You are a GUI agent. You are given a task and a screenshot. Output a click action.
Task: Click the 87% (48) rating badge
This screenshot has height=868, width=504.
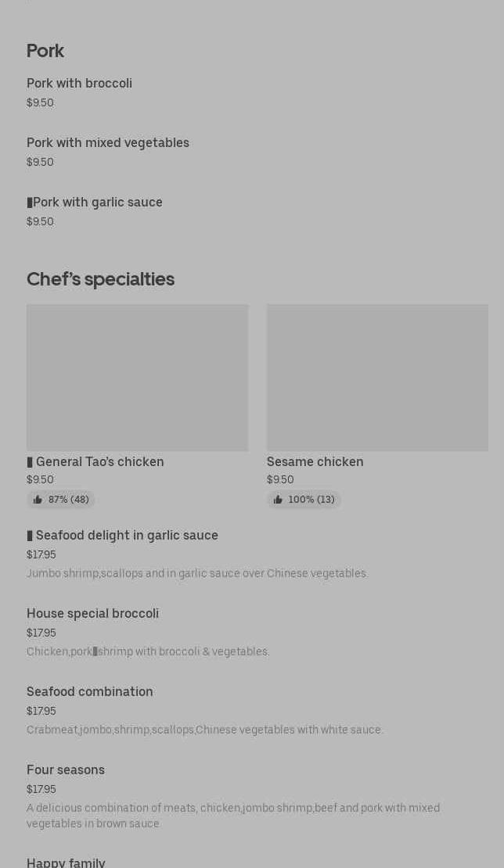pyautogui.click(x=61, y=500)
